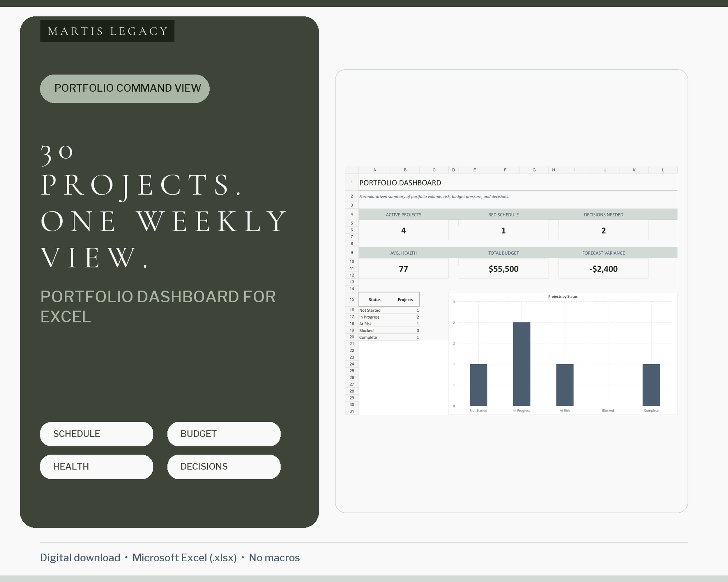The height and width of the screenshot is (582, 728).
Task: Click the Avg. Health value 77
Action: pos(404,269)
